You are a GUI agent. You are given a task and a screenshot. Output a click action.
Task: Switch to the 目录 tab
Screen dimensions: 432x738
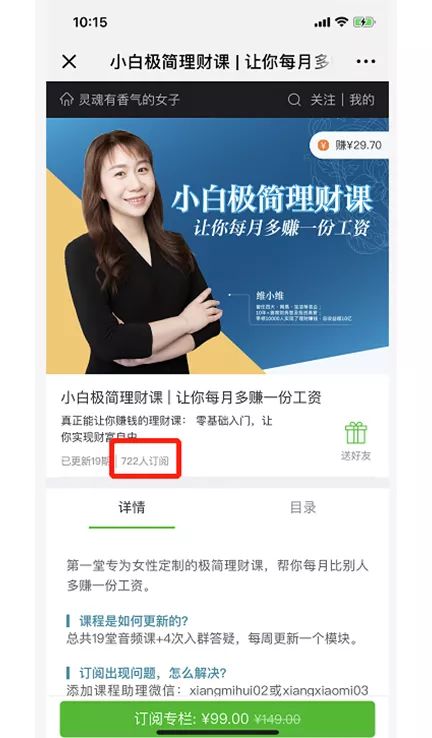pos(303,507)
